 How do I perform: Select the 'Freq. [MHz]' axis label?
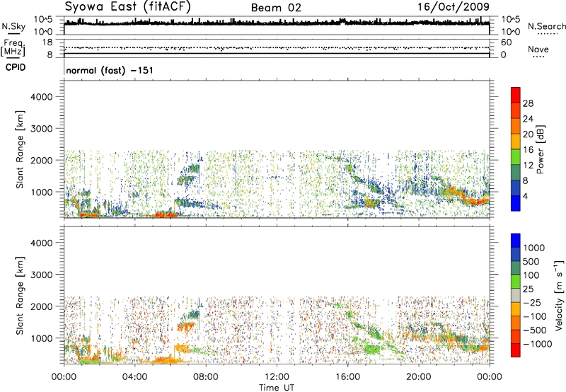coord(13,47)
